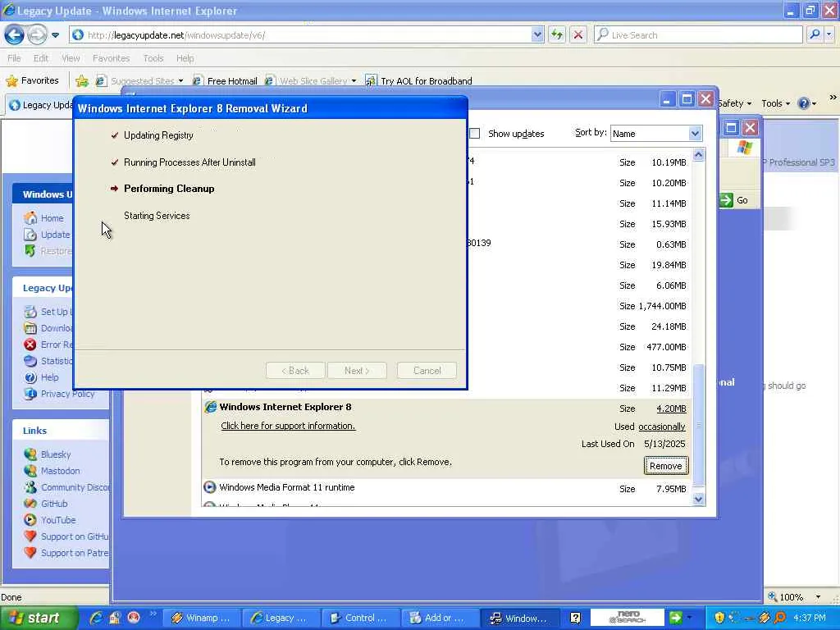Click the Windows Internet Explorer 8 icon
The image size is (840, 630).
[210, 407]
